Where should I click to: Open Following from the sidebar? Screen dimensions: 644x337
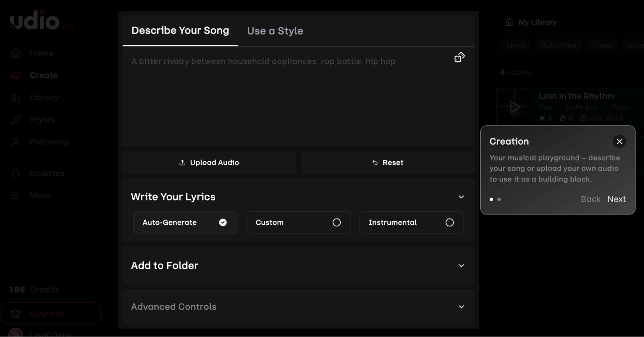pyautogui.click(x=49, y=142)
